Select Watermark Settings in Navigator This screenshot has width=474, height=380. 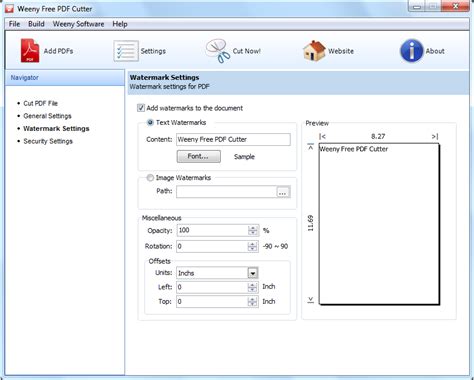(56, 129)
